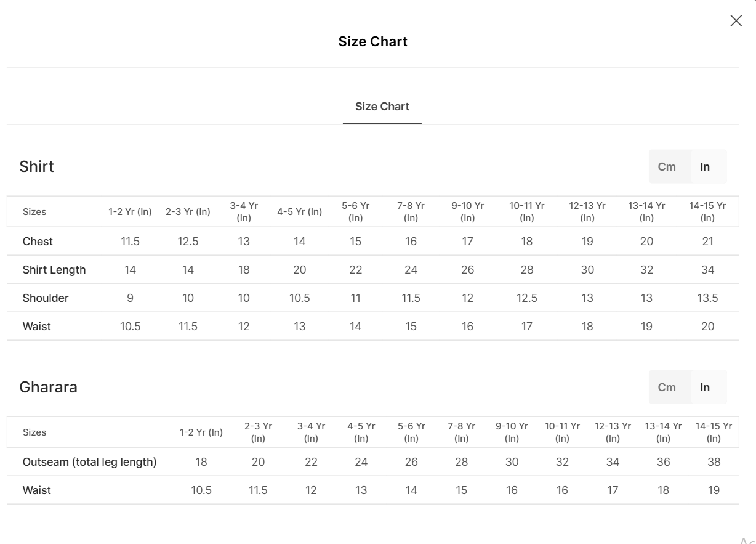The width and height of the screenshot is (756, 544).
Task: Switch Gharara table to In units
Action: (705, 388)
